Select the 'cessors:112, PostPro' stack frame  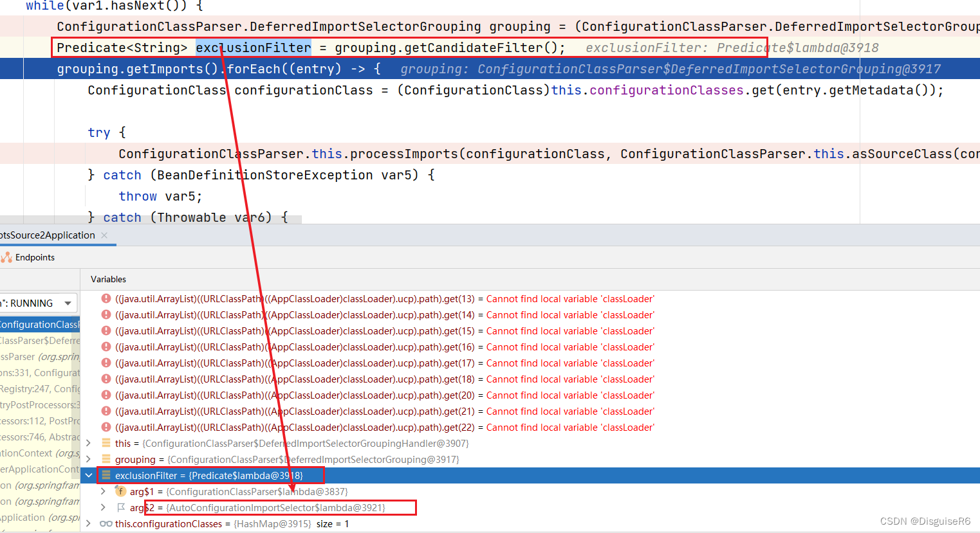point(40,420)
